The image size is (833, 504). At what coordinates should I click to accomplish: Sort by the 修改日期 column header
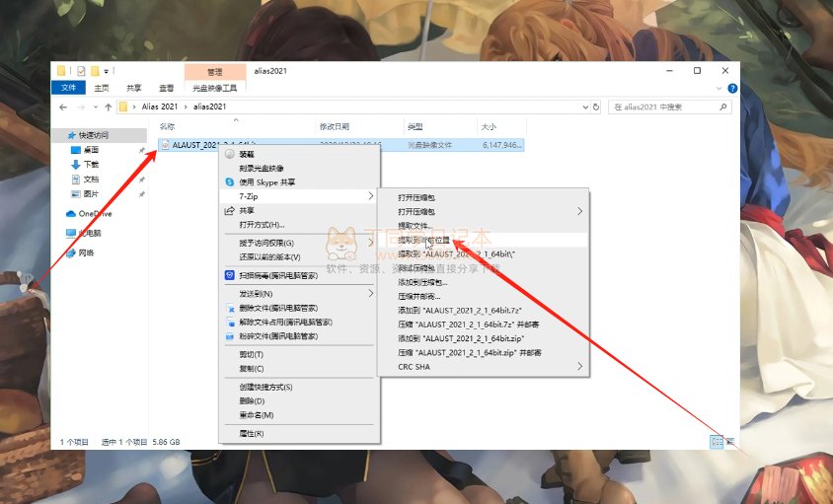335,127
